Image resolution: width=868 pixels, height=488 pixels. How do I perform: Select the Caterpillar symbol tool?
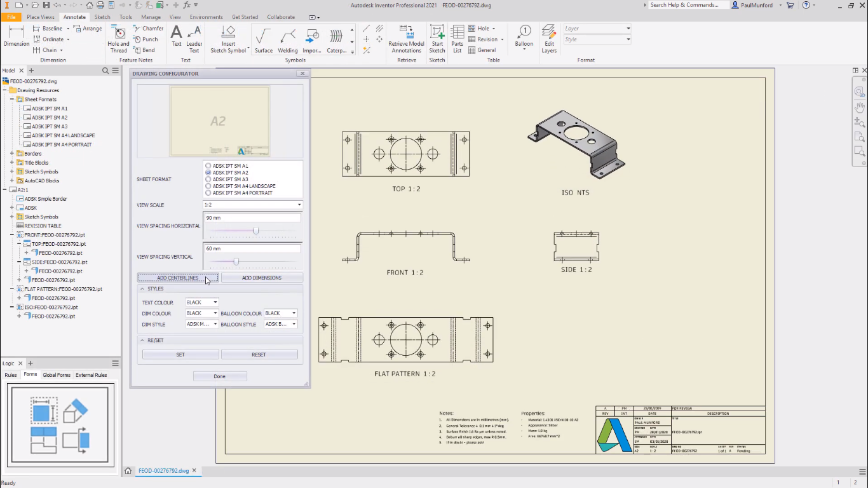tap(337, 39)
